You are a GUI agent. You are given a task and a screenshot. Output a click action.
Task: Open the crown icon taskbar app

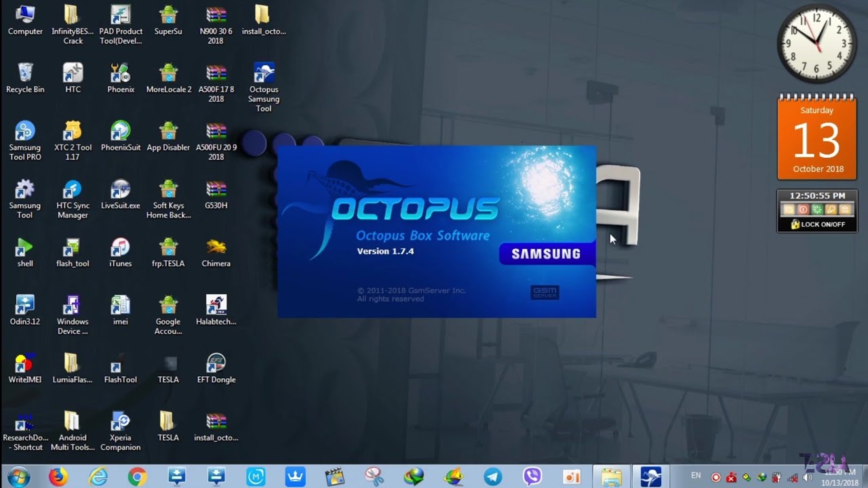(x=296, y=476)
